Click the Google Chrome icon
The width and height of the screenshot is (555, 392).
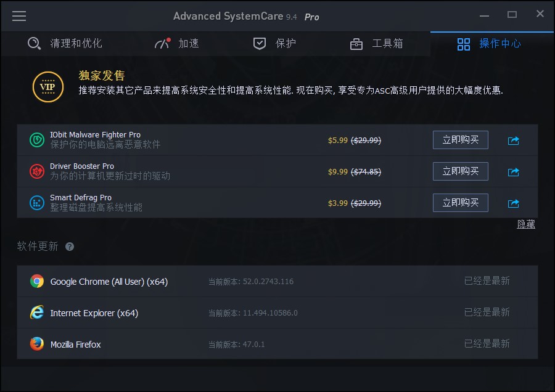[37, 281]
